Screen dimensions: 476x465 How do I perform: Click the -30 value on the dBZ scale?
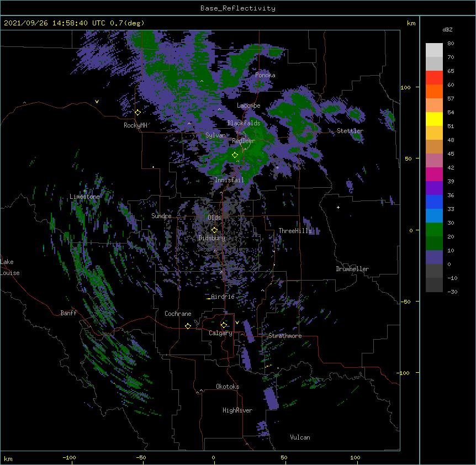point(452,292)
